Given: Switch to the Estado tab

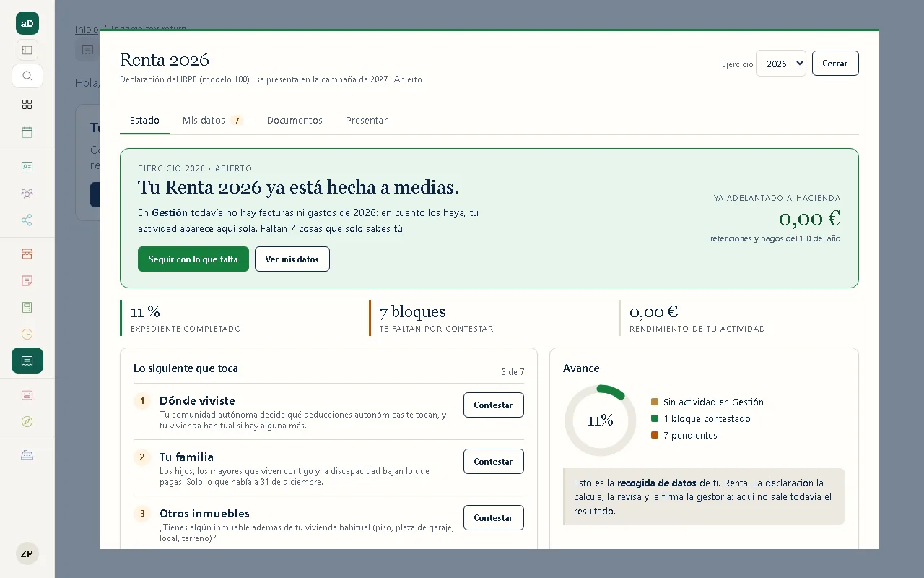Looking at the screenshot, I should coord(144,121).
